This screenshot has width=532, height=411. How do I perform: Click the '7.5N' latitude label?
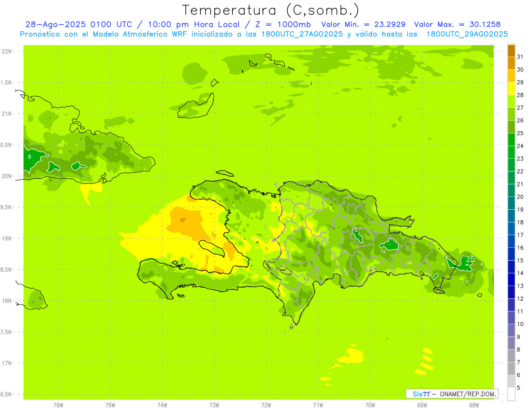coord(7,332)
